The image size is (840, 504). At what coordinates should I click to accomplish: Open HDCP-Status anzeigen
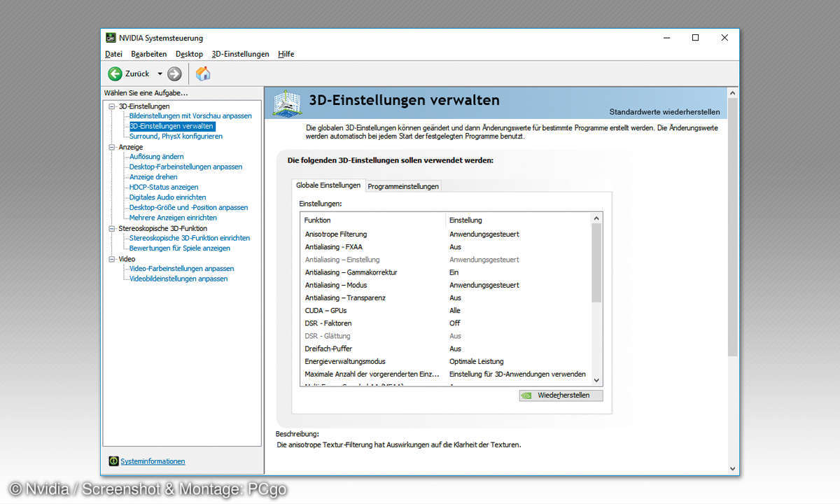pos(164,188)
